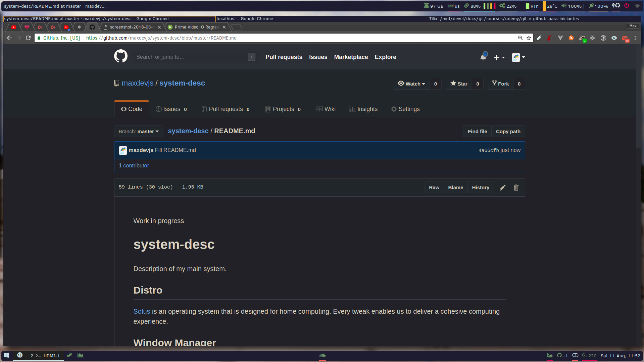Edit this file with the pencil icon

(x=502, y=188)
